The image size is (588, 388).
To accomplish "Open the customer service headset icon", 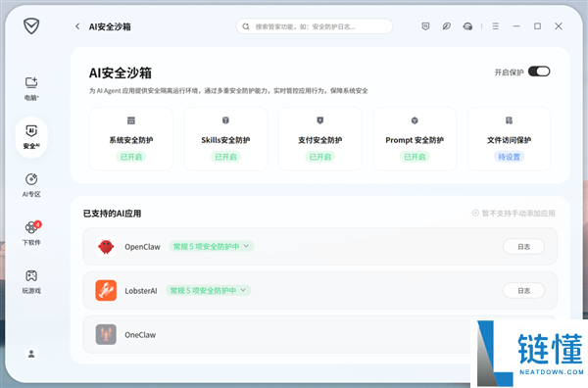I will pyautogui.click(x=467, y=26).
